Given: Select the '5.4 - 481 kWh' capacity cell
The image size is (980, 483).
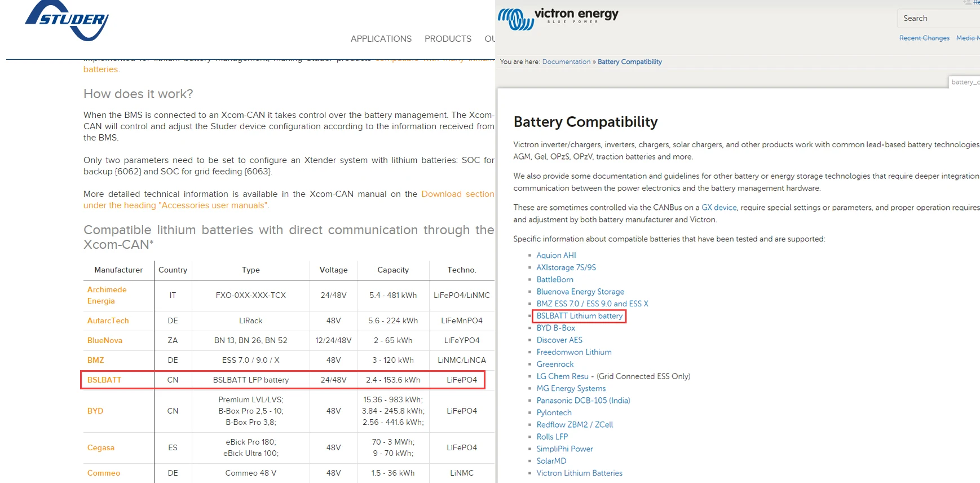Looking at the screenshot, I should point(393,295).
